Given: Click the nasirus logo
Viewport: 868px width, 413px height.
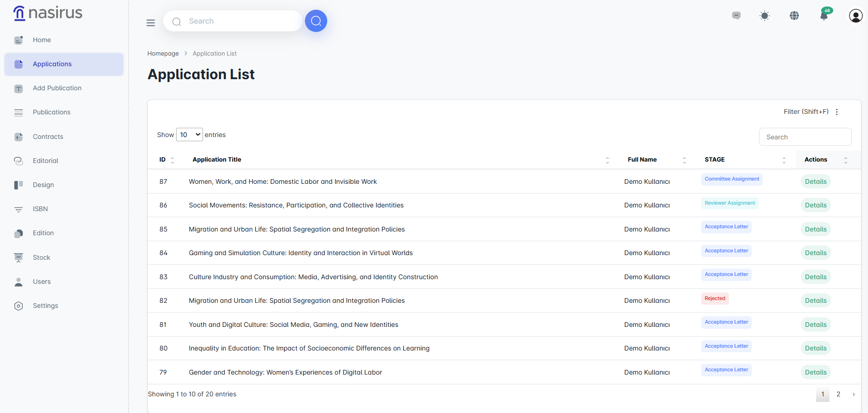Looking at the screenshot, I should pos(48,13).
